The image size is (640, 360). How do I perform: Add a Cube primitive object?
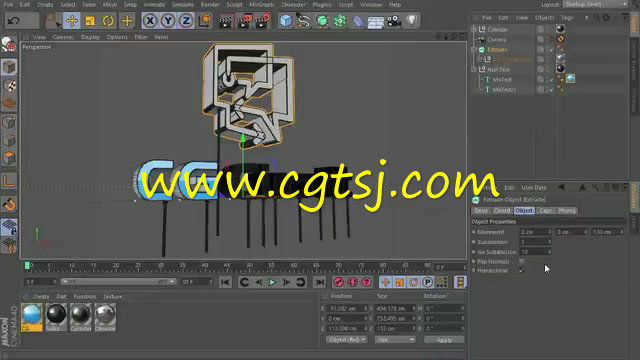coord(286,20)
